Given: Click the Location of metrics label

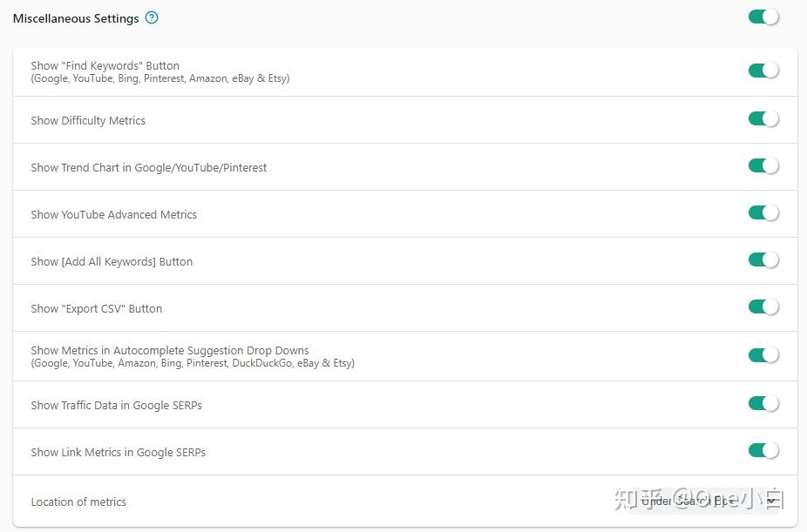Looking at the screenshot, I should tap(78, 502).
